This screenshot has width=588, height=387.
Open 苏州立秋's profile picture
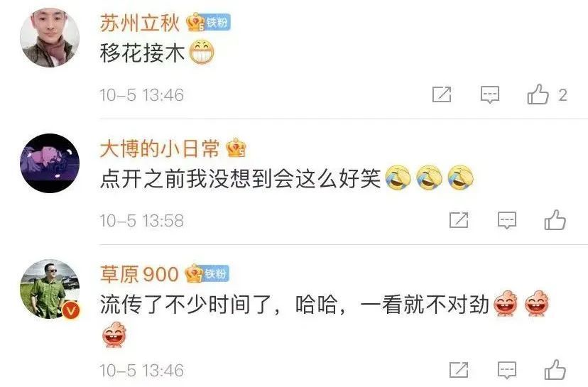coord(50,38)
